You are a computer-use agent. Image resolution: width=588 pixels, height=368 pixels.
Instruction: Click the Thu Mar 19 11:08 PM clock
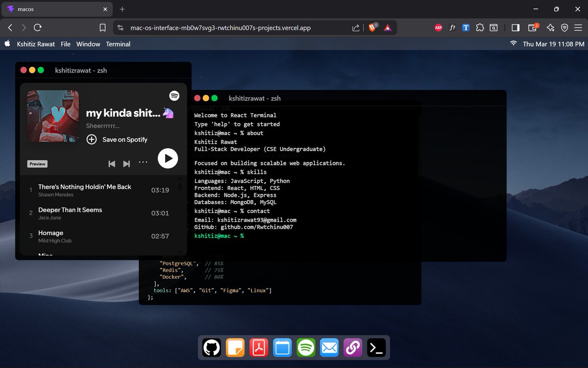pos(554,44)
